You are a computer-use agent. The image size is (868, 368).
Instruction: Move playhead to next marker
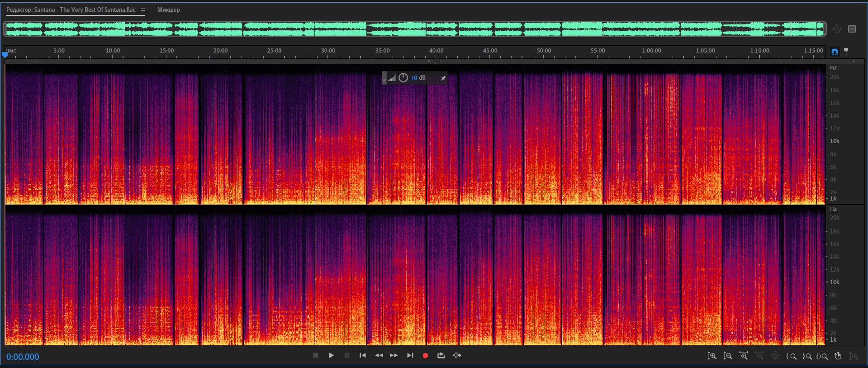[410, 355]
